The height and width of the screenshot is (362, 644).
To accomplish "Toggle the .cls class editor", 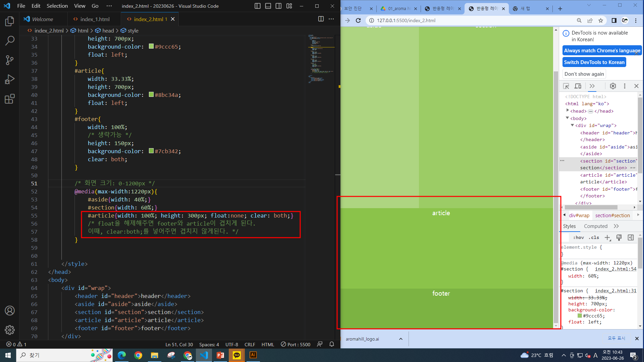I will tap(594, 238).
